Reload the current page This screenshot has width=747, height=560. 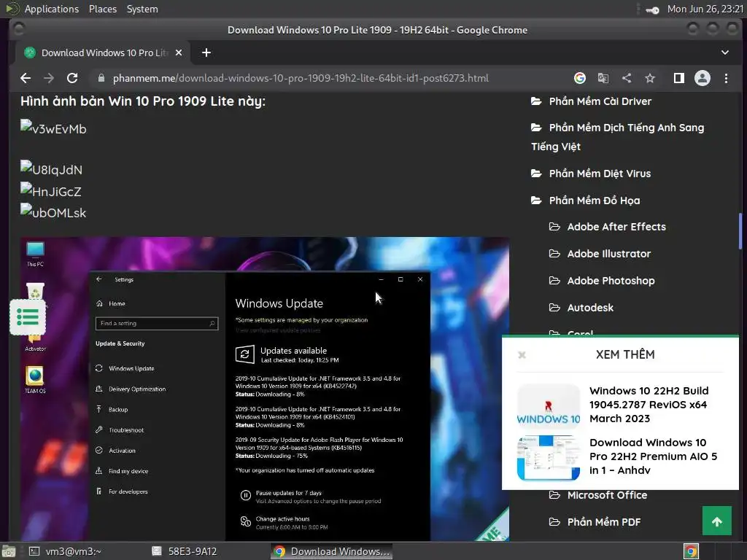[x=72, y=78]
